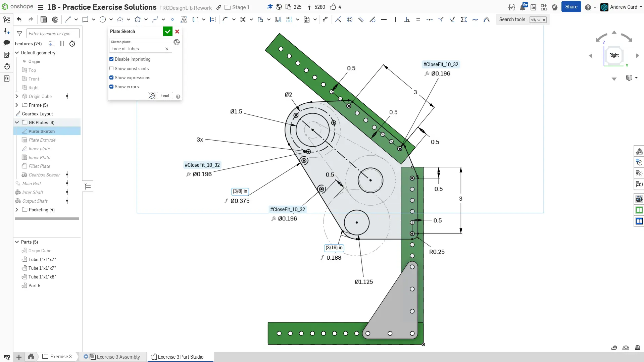Accept Plate Sketch with green checkmark
The height and width of the screenshot is (362, 644).
[x=167, y=31]
